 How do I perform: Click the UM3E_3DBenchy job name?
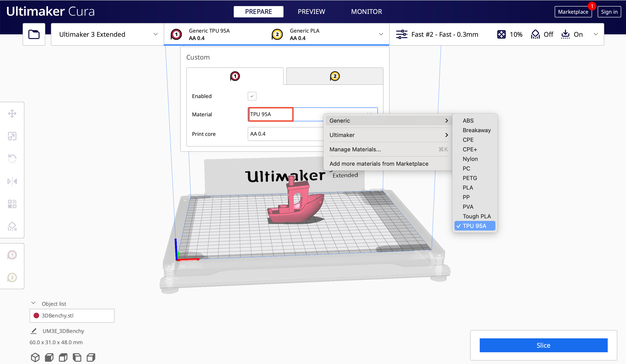click(63, 331)
